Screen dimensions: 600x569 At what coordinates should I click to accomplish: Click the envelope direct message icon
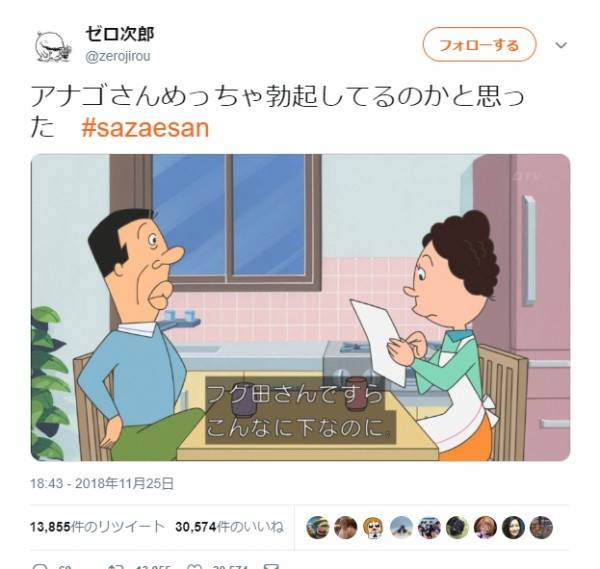point(271,566)
